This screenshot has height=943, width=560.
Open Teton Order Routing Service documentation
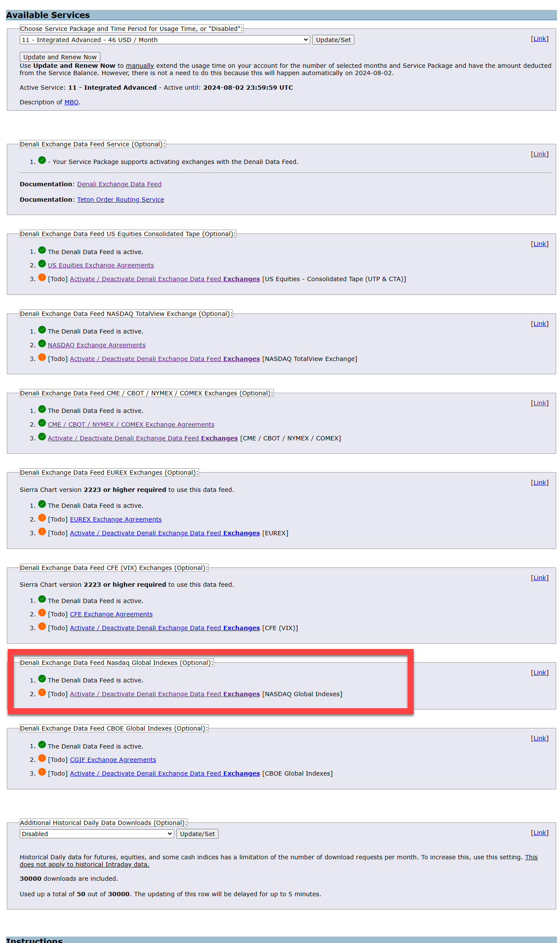(121, 200)
